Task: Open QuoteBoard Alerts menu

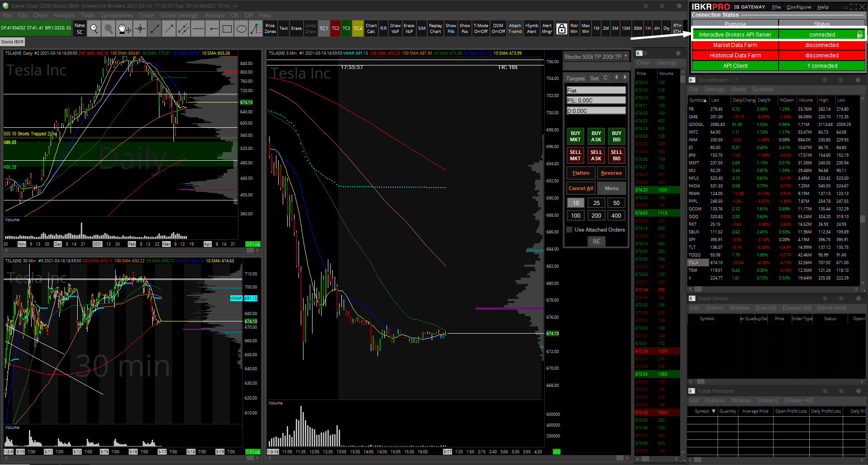Action: (738, 89)
